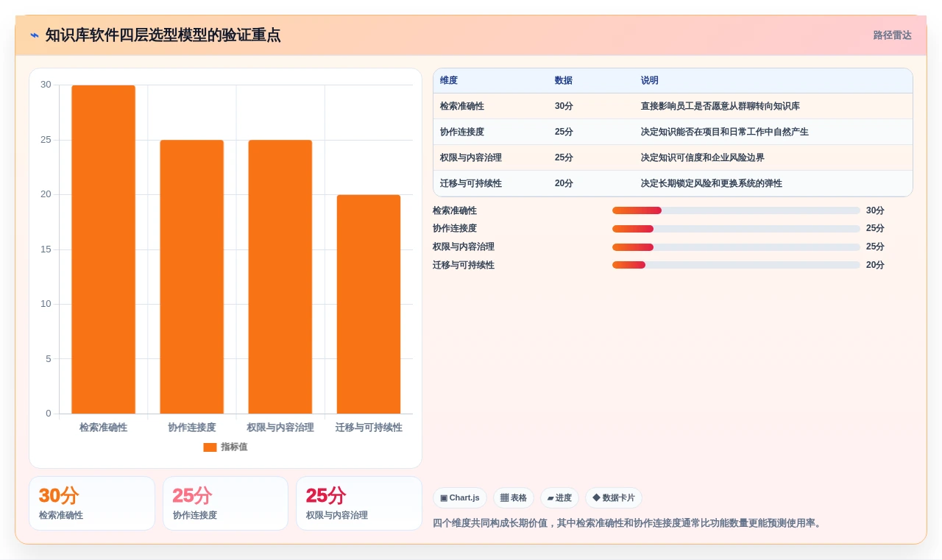
Task: Click the y-axis value 30
Action: tap(46, 85)
